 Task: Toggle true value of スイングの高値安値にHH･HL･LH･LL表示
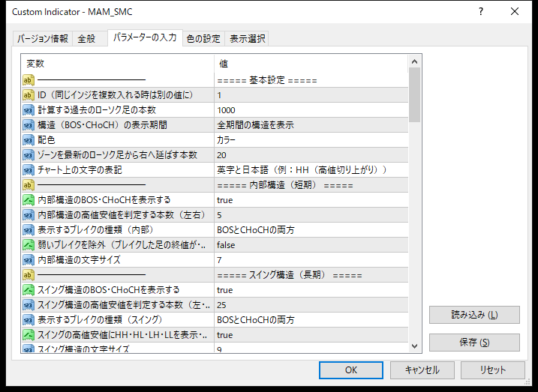311,335
